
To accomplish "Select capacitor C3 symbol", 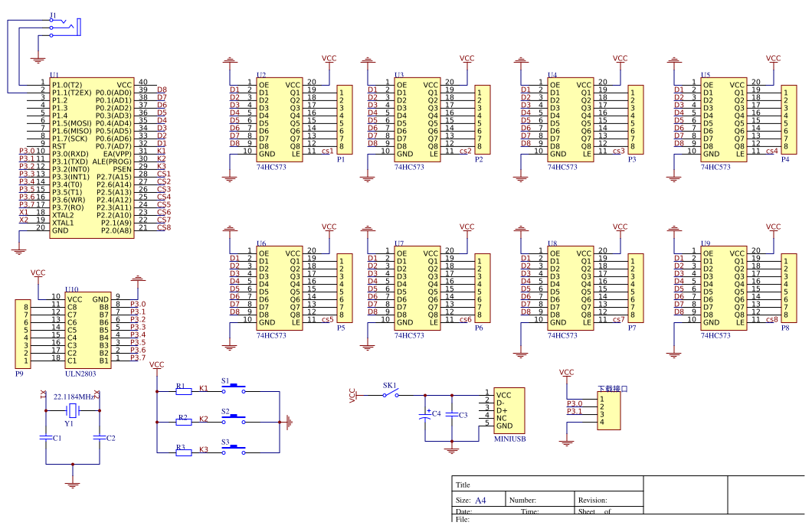I will [452, 415].
